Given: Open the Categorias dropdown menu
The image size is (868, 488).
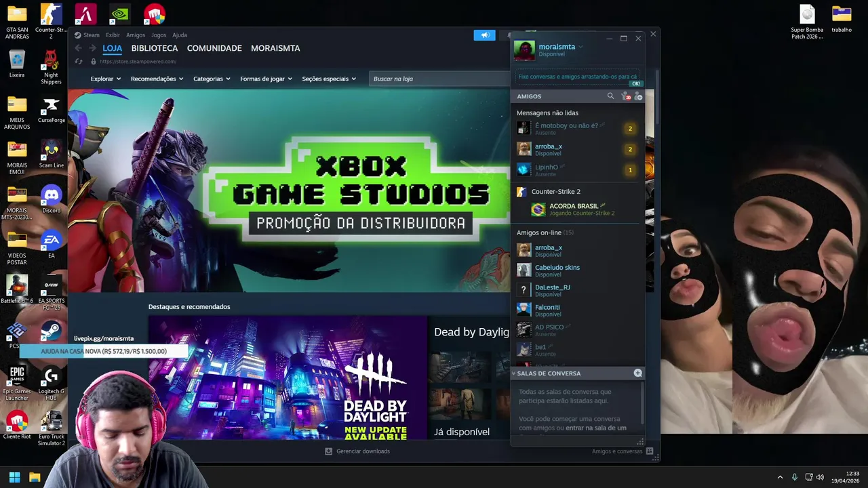Looking at the screenshot, I should tap(212, 79).
